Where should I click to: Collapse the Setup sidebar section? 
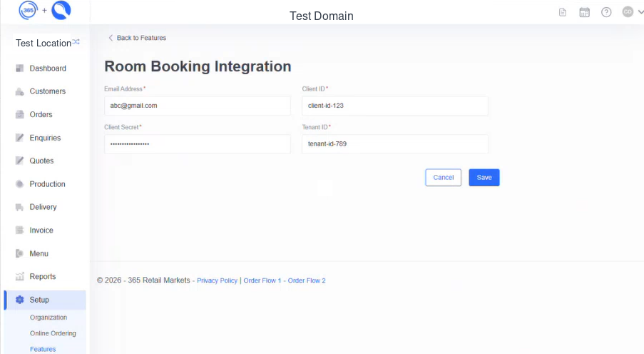(x=45, y=300)
